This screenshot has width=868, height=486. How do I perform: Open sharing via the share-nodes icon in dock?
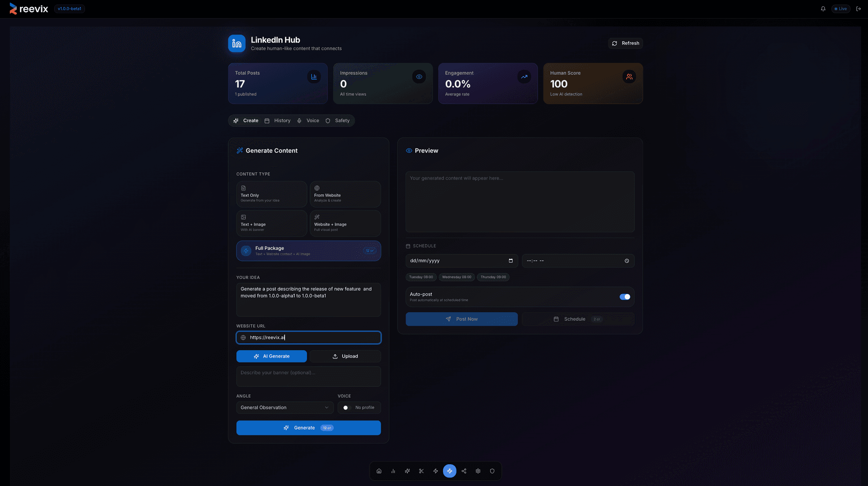pyautogui.click(x=464, y=471)
